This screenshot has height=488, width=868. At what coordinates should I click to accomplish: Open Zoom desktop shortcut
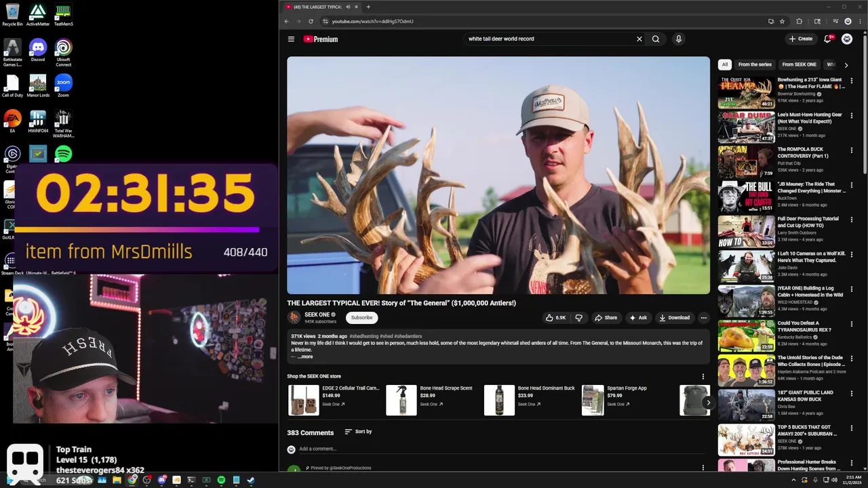pyautogui.click(x=63, y=86)
